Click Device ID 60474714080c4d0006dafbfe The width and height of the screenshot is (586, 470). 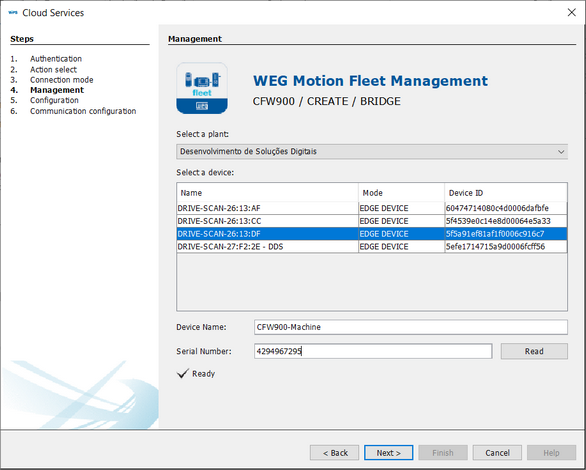coord(497,208)
